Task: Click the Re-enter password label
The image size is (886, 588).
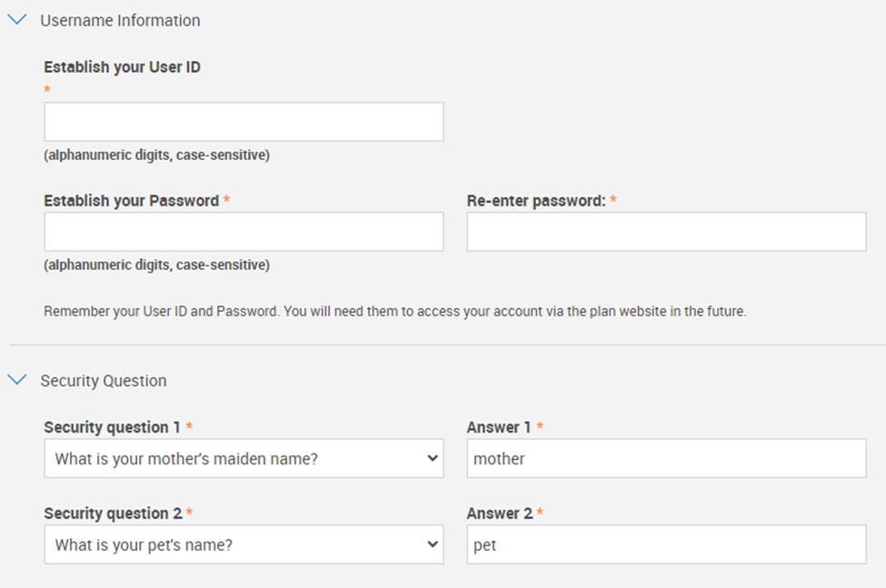Action: point(536,201)
